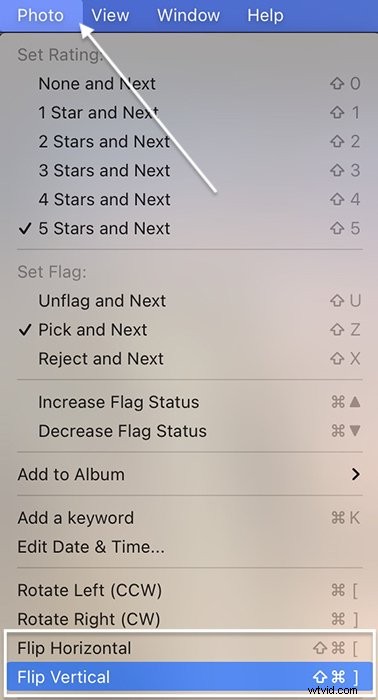Select Add a keyword option
378x700 pixels.
pyautogui.click(x=189, y=518)
